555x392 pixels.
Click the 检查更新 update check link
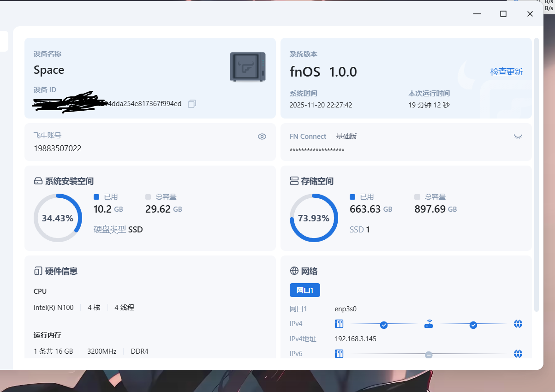pos(506,71)
